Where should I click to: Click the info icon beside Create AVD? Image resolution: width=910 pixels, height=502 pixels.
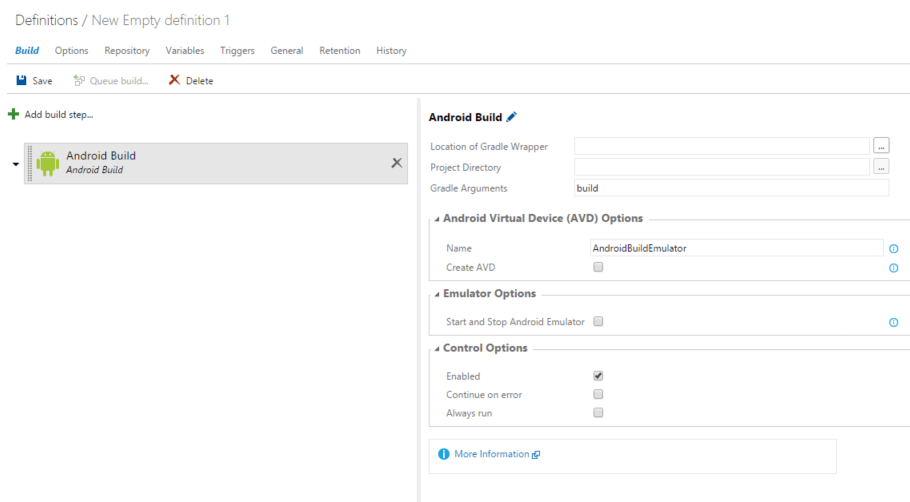tap(893, 268)
